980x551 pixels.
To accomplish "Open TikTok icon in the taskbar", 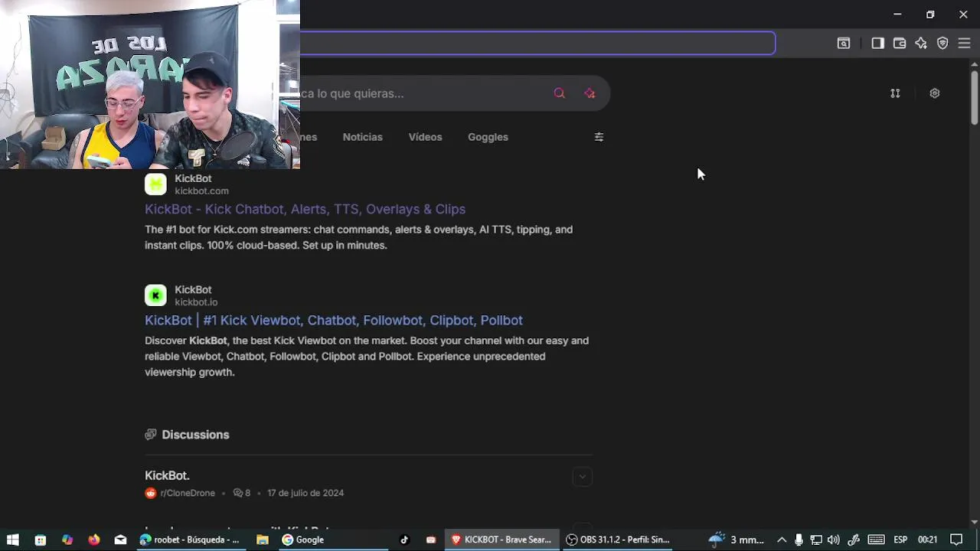I will coord(404,540).
